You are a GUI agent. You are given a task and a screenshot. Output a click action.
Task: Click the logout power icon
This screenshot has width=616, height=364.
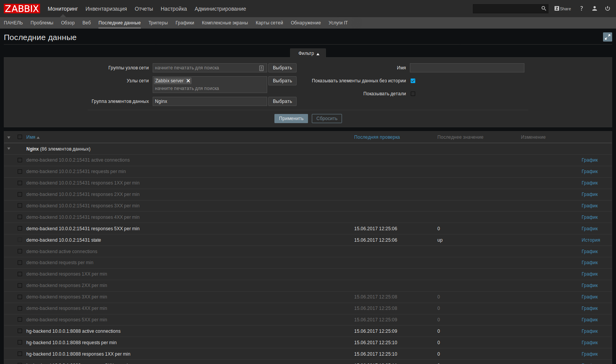pos(608,8)
